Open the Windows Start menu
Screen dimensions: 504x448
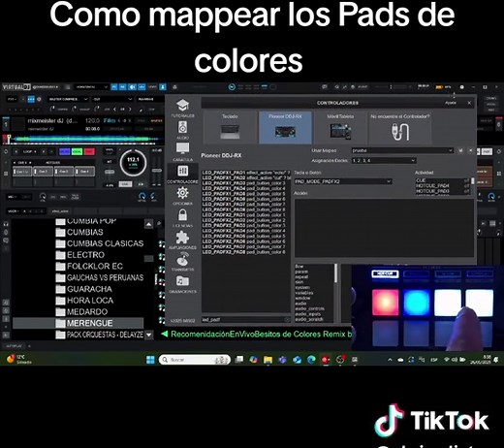coord(150,360)
